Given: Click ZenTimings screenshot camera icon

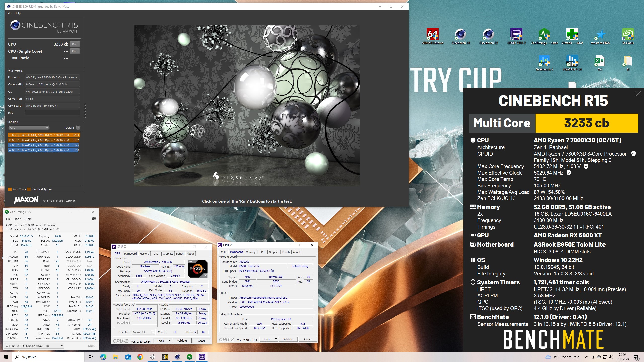Looking at the screenshot, I should pyautogui.click(x=94, y=219).
